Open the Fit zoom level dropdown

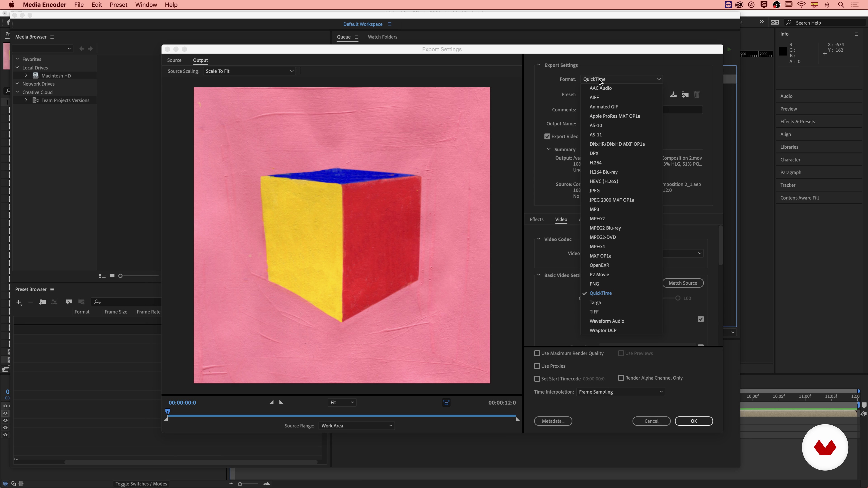coord(342,403)
